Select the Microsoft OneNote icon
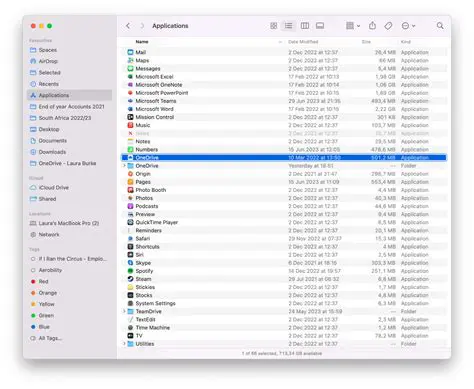The image size is (474, 389). tap(130, 85)
